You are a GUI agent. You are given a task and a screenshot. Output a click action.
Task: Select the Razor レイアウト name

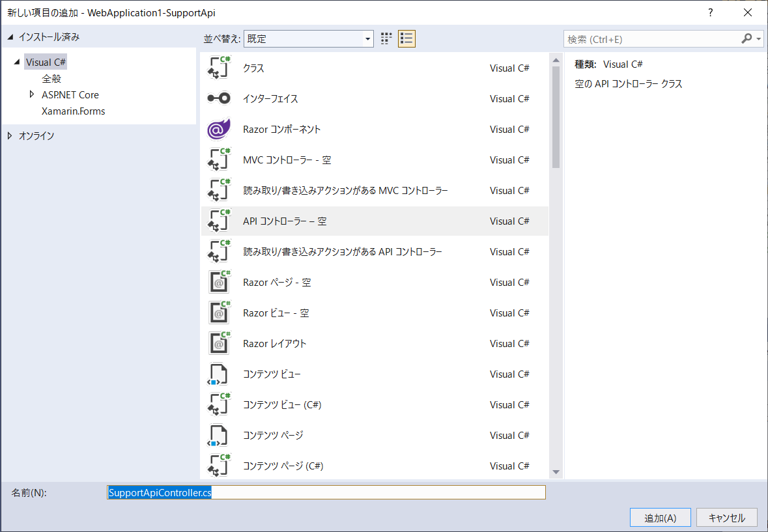(274, 343)
